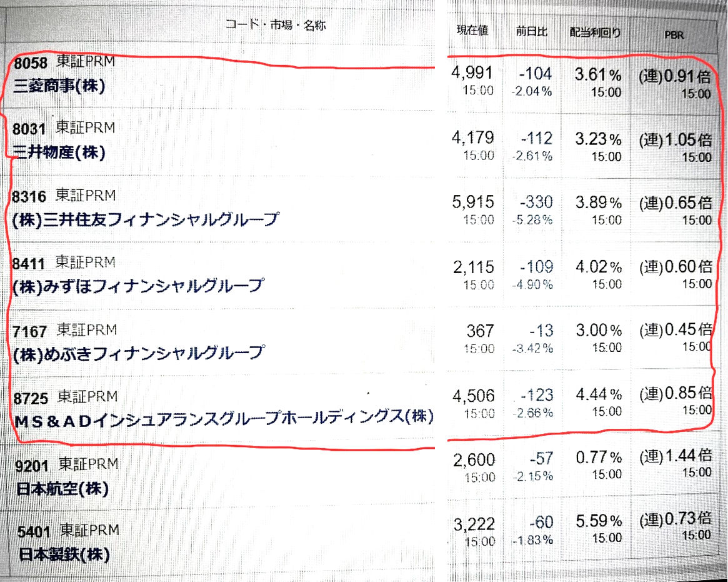Open the 三菱商事(株) stock link
The height and width of the screenshot is (582, 728).
59,86
